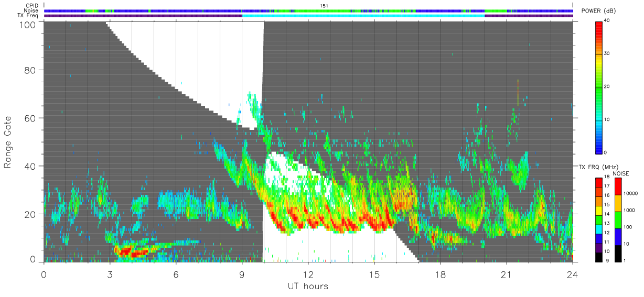Click the TX Freq row label
This screenshot has width=644, height=297.
(28, 15)
